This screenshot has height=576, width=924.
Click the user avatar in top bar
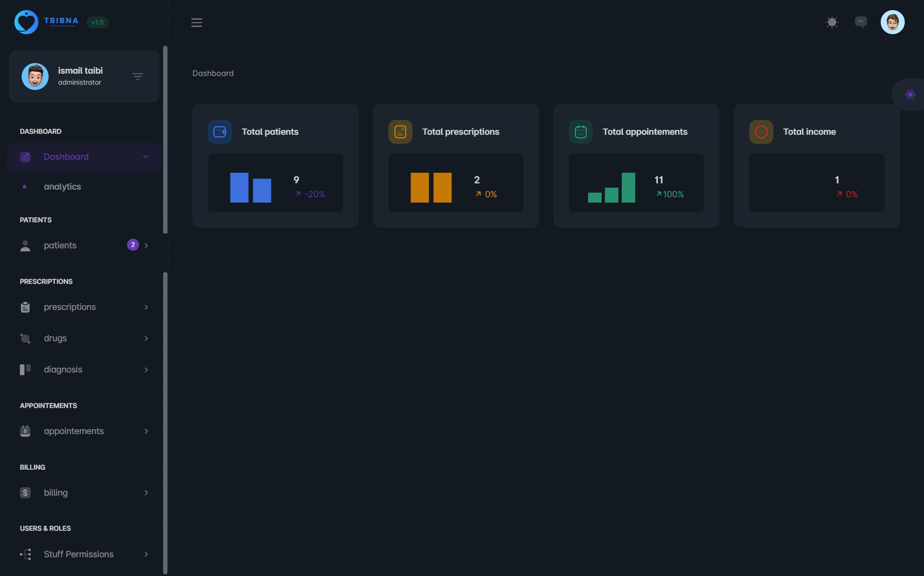point(892,22)
